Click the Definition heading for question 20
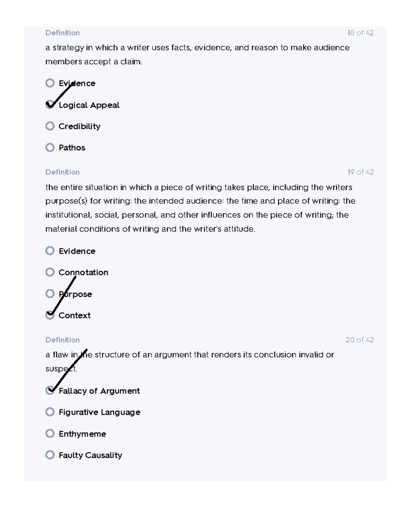Viewport: 411px width, 532px height. tap(63, 340)
